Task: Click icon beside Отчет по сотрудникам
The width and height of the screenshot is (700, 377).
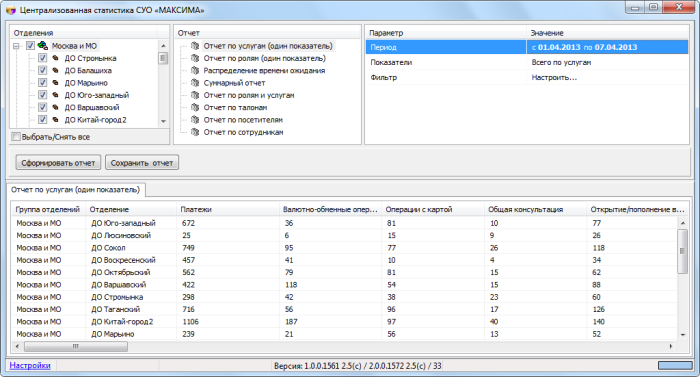Action: [195, 132]
